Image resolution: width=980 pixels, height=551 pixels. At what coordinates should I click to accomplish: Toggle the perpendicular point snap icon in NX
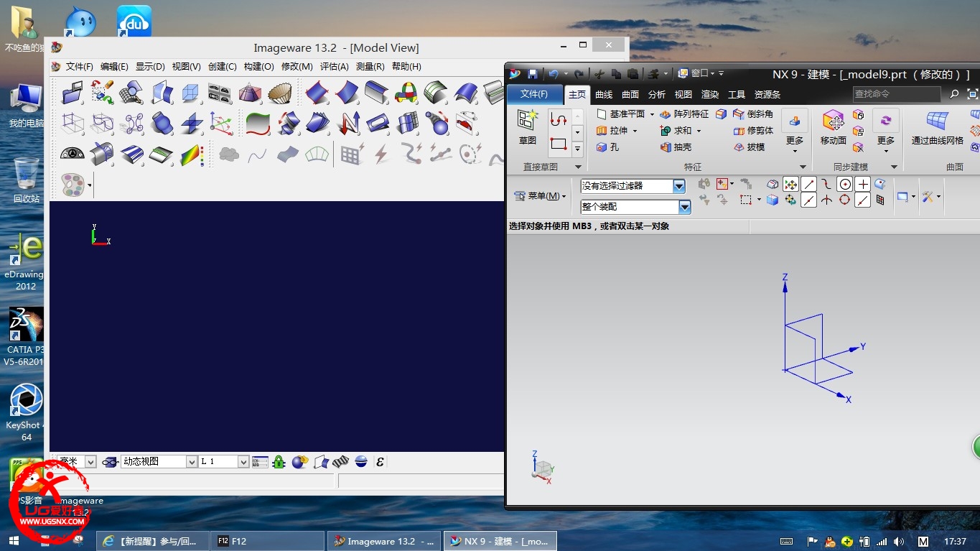click(826, 200)
